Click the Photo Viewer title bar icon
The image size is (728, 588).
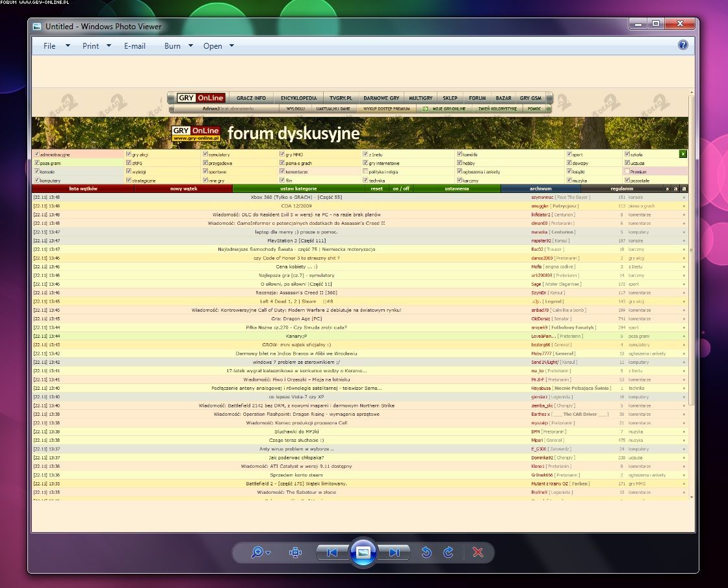pos(37,27)
